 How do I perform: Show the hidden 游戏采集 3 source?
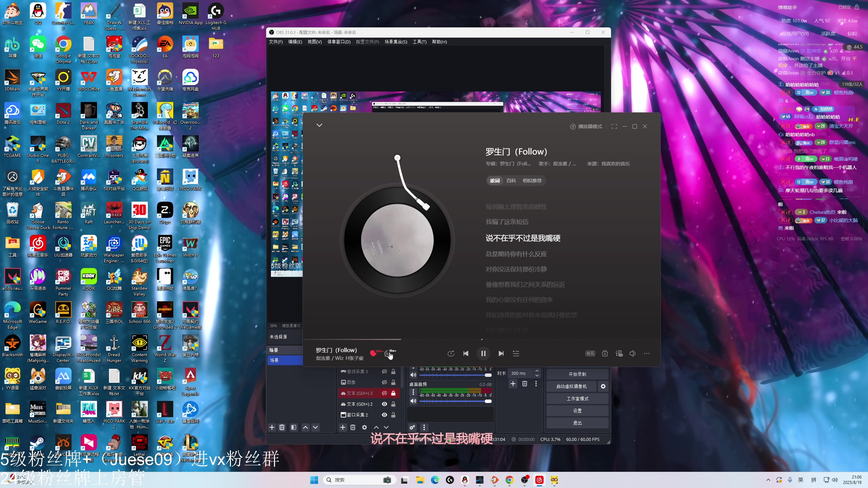[384, 372]
